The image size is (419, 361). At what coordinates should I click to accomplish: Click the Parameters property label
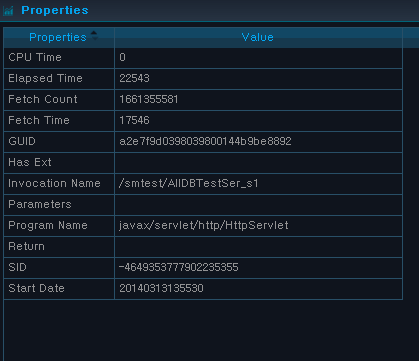(x=40, y=204)
